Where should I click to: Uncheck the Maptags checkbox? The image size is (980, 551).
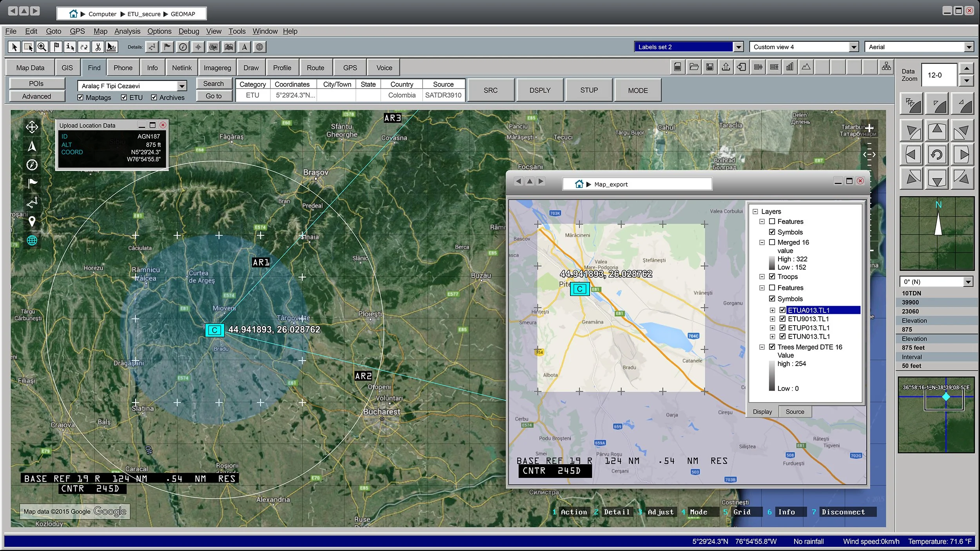(80, 98)
